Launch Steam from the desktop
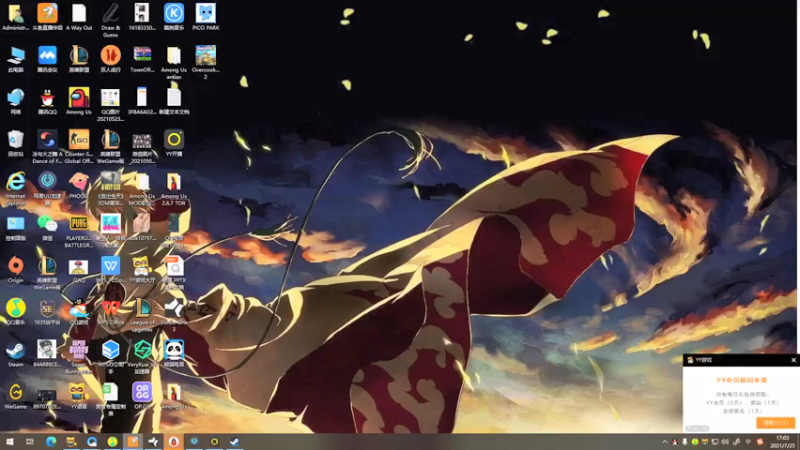This screenshot has width=800, height=450. (x=16, y=354)
